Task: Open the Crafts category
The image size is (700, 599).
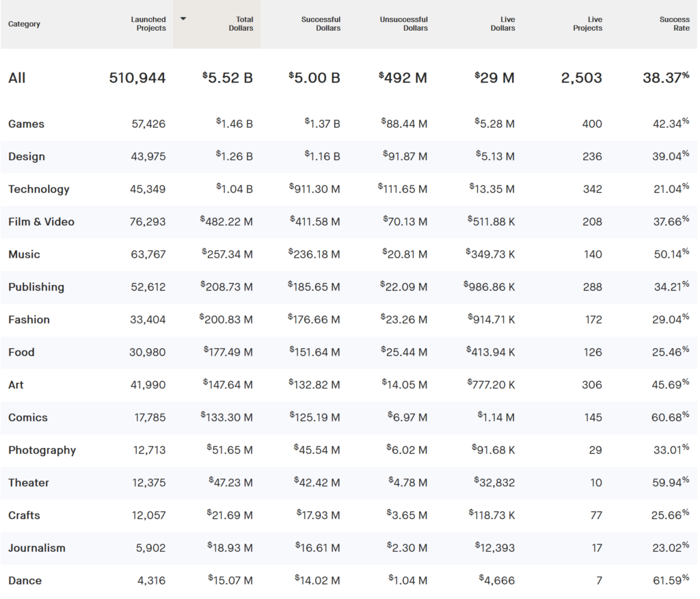Action: click(x=24, y=516)
